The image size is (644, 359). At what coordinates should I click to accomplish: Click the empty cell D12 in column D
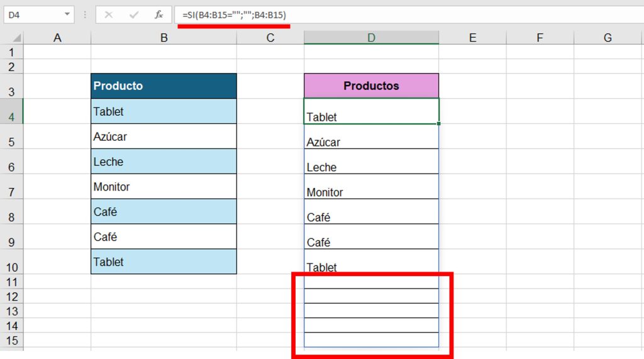click(x=371, y=296)
